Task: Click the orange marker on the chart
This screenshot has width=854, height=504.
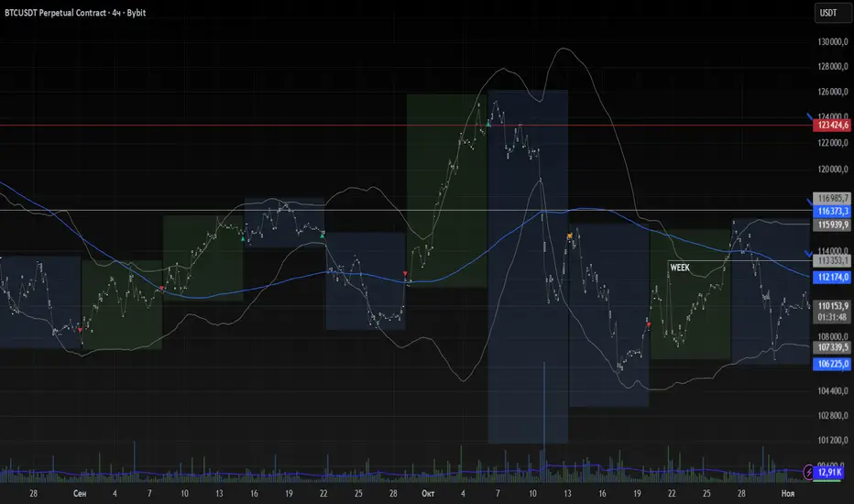Action: click(x=570, y=236)
